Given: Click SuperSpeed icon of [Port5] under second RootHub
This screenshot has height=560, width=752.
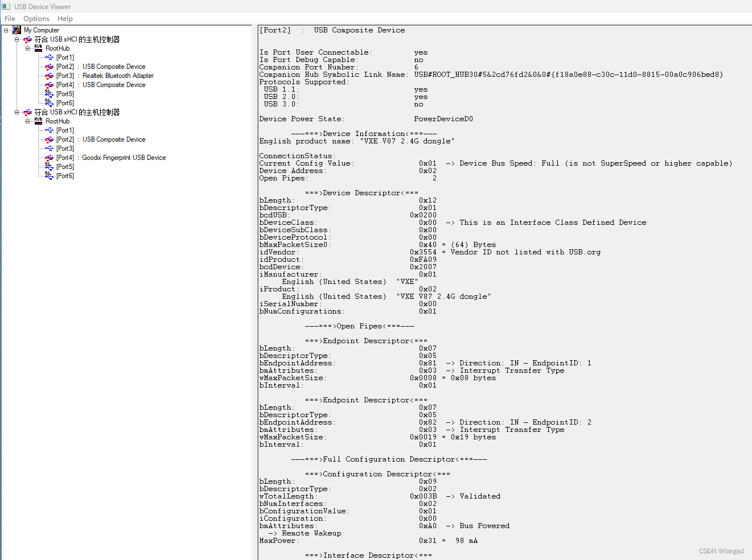Looking at the screenshot, I should pos(49,167).
